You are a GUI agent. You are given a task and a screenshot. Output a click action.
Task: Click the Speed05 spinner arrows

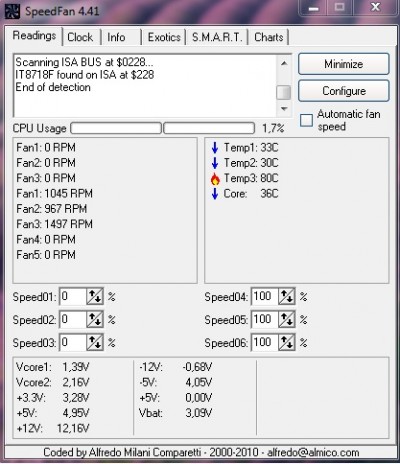(x=287, y=319)
